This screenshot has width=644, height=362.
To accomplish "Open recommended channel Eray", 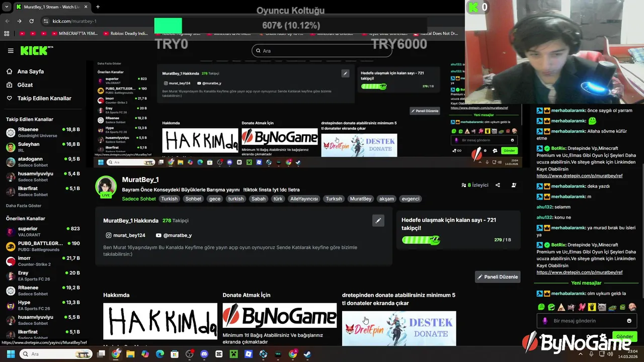I will [43, 276].
